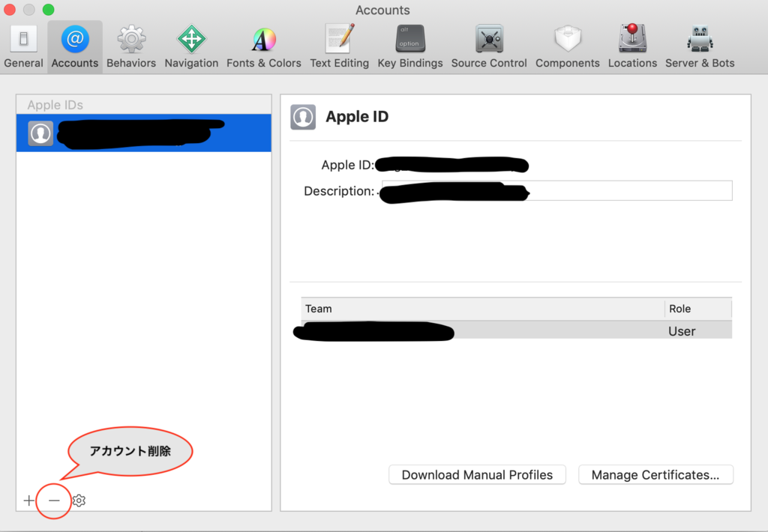
Task: Add a new account with plus button
Action: (28, 501)
